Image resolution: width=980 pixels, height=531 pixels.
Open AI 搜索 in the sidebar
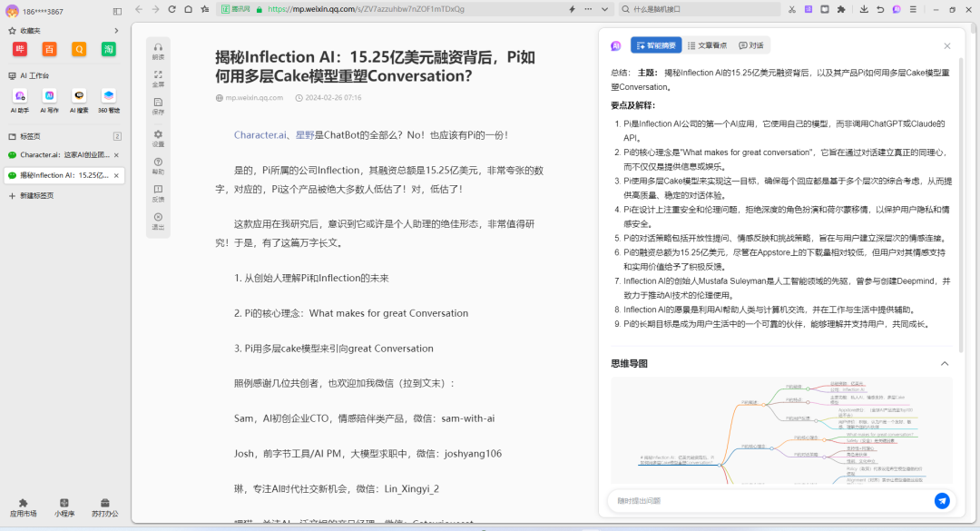click(79, 96)
